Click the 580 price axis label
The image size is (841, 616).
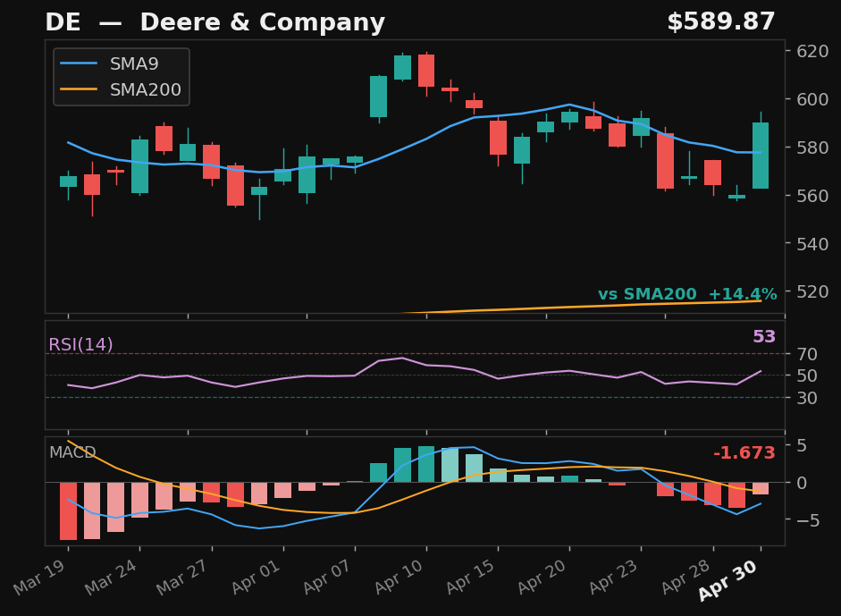pyautogui.click(x=812, y=148)
